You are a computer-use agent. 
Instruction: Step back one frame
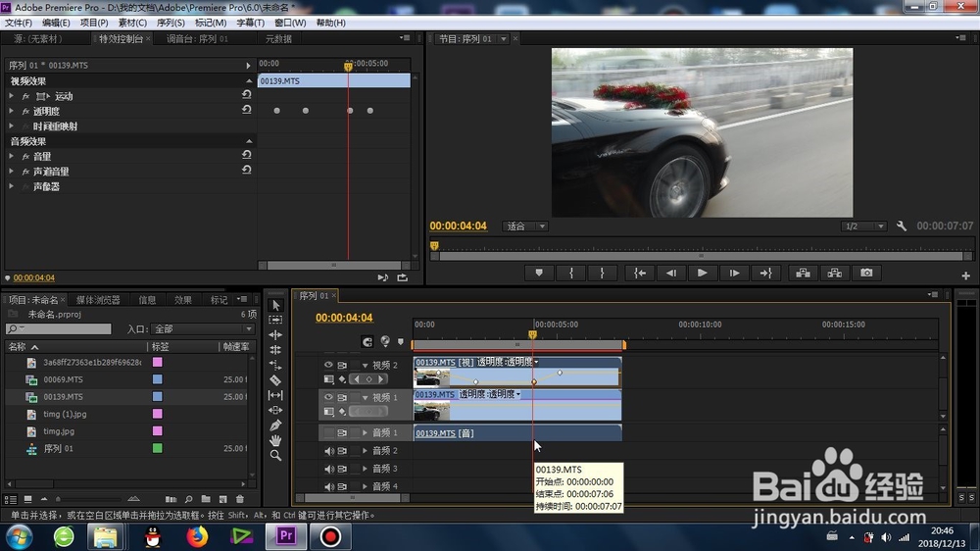[x=671, y=273]
